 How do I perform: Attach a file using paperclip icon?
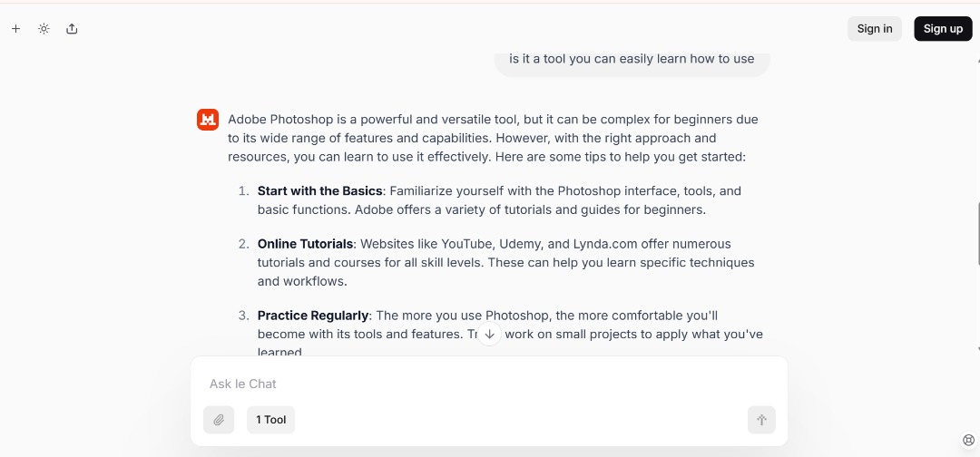pos(219,420)
